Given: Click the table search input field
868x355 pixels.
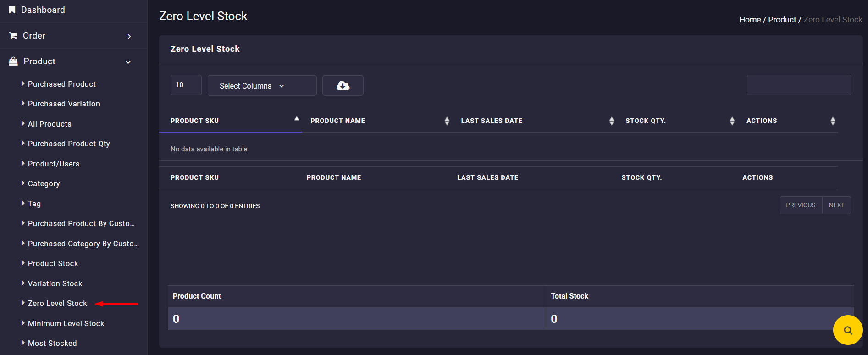Looking at the screenshot, I should 799,85.
